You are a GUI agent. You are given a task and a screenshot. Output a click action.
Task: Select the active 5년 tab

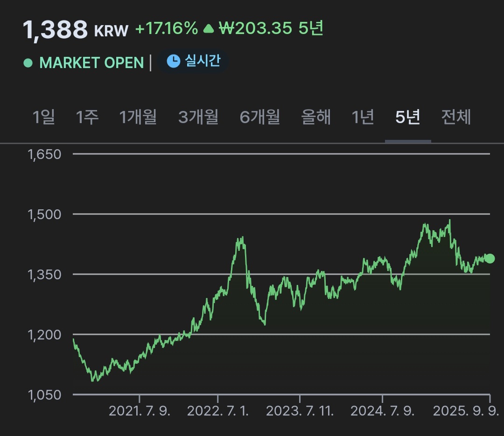click(407, 117)
